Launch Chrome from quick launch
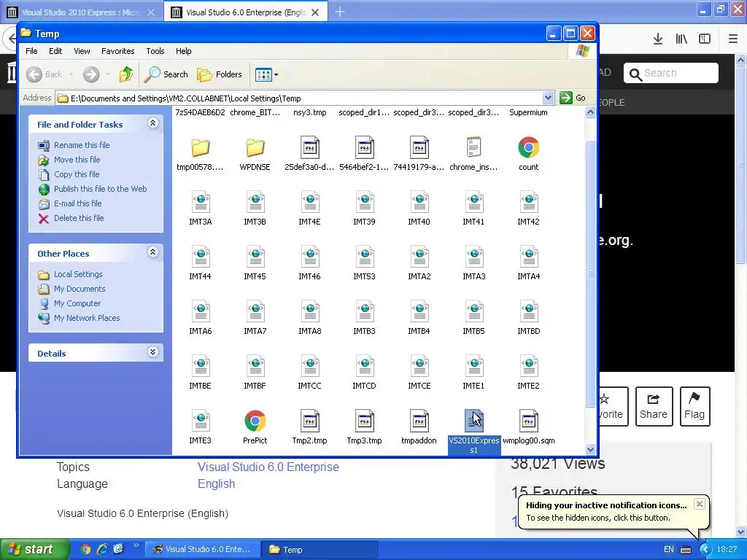The height and width of the screenshot is (560, 747). coord(85,549)
